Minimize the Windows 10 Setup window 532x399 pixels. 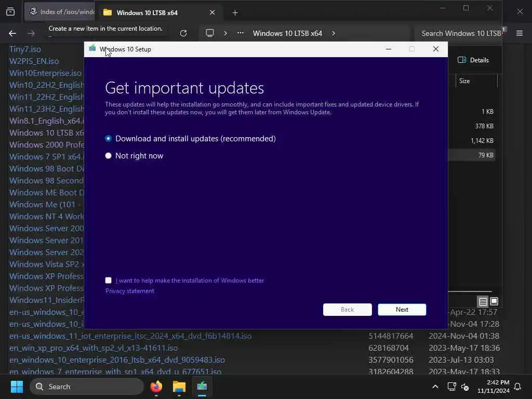click(389, 49)
